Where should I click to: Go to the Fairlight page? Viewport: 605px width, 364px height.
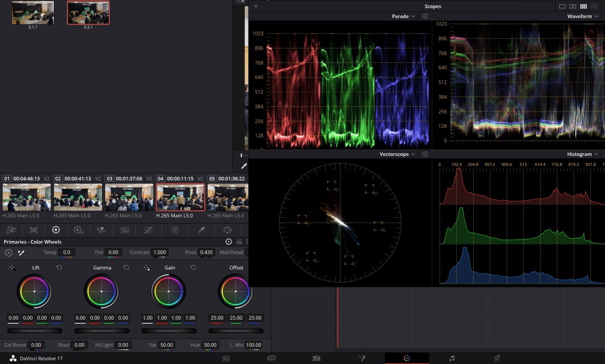pos(452,358)
